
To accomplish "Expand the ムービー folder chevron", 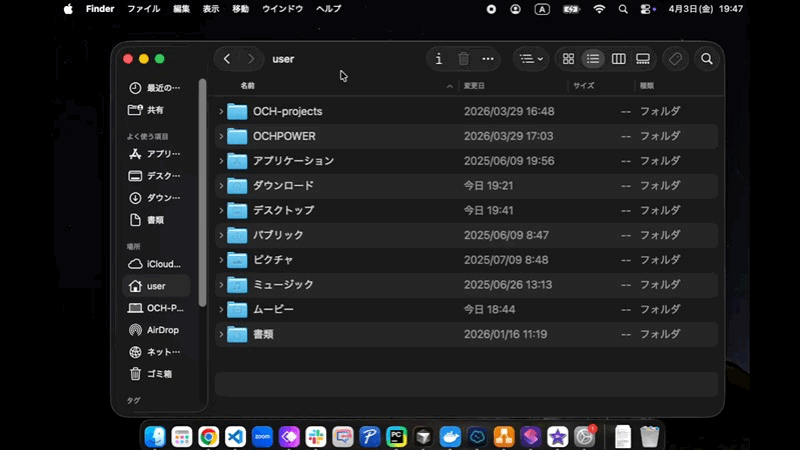I will coord(221,309).
